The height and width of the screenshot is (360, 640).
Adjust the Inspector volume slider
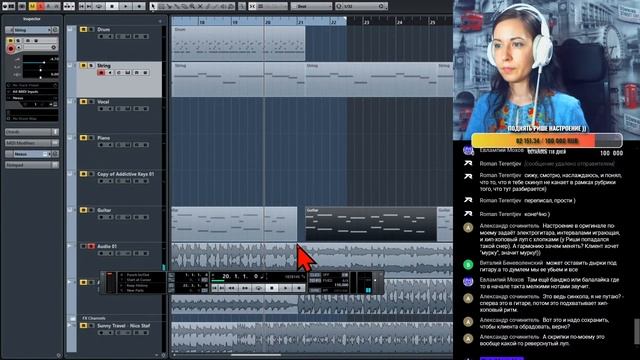pyautogui.click(x=40, y=62)
